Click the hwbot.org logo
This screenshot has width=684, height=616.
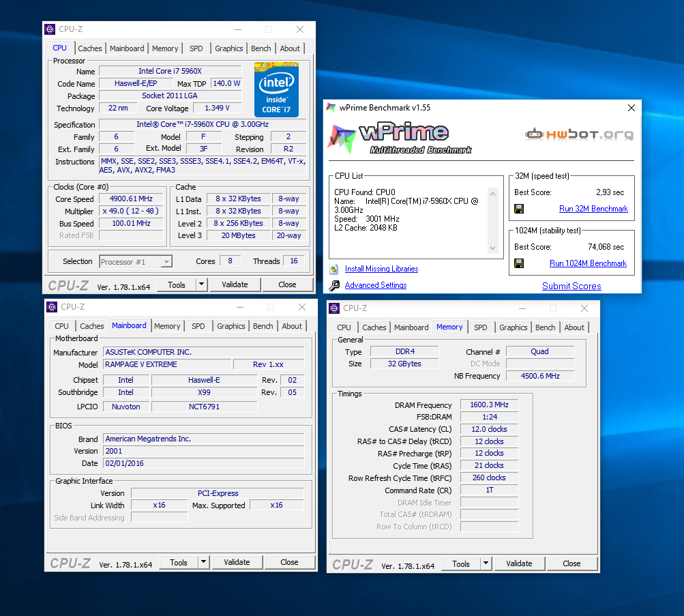coord(579,134)
